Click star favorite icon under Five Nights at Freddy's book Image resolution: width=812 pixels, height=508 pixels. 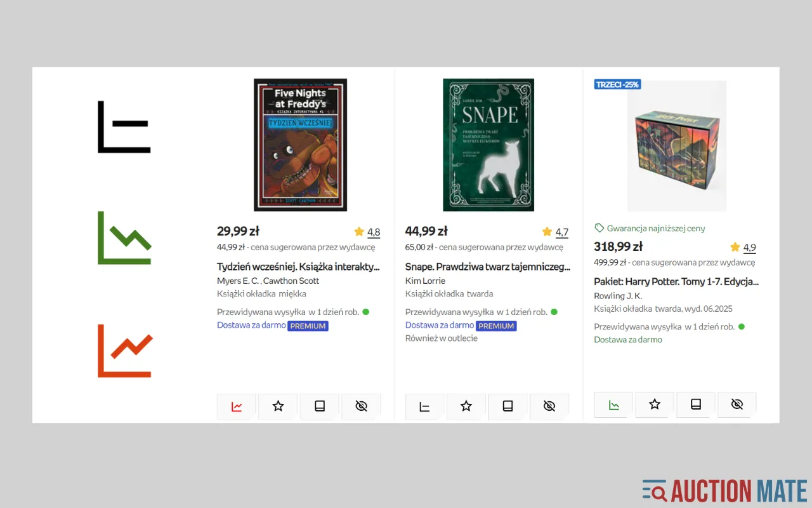pos(278,406)
